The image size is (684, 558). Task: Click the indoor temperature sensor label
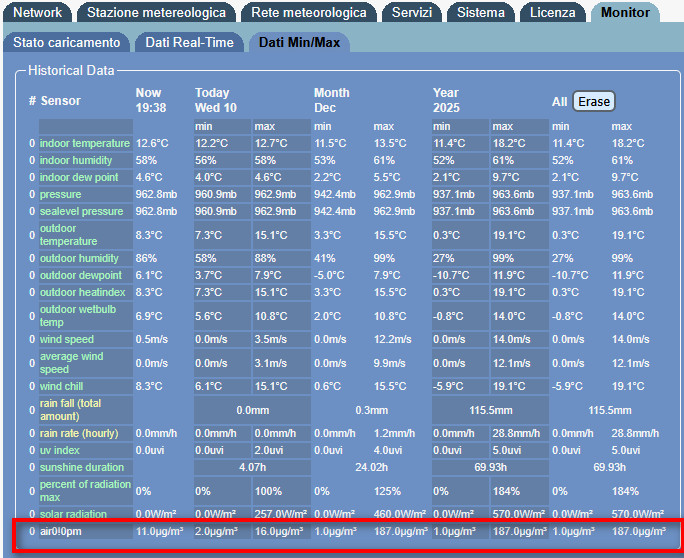(85, 144)
